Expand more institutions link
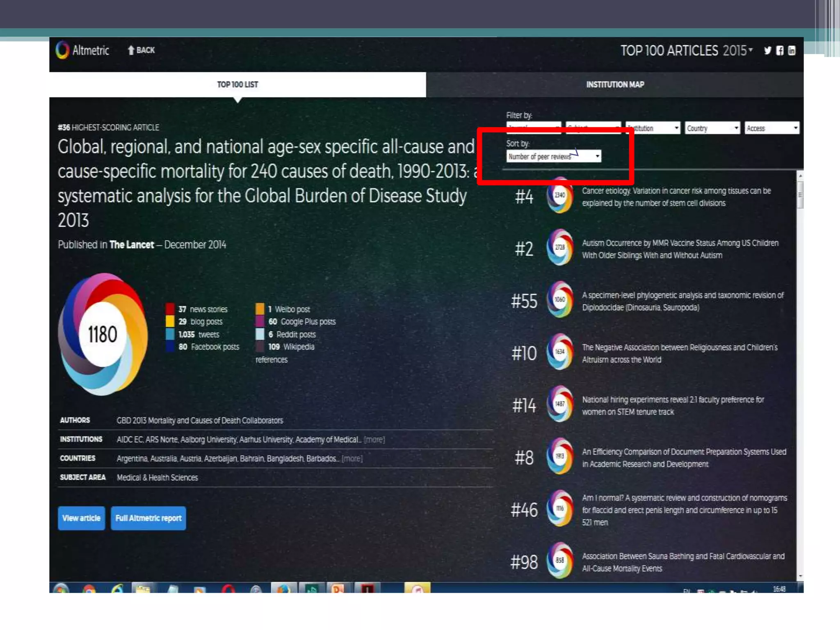840x630 pixels. 374,440
